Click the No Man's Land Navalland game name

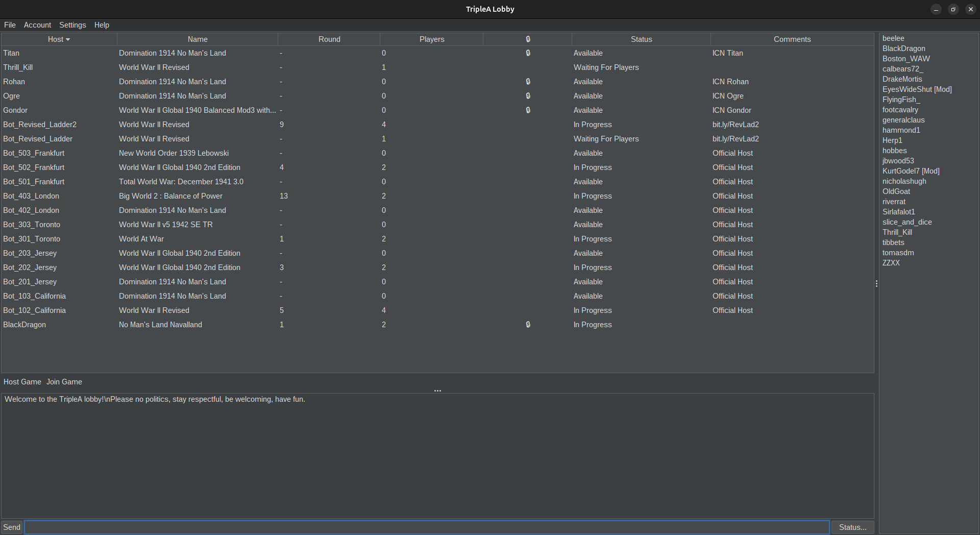(160, 325)
